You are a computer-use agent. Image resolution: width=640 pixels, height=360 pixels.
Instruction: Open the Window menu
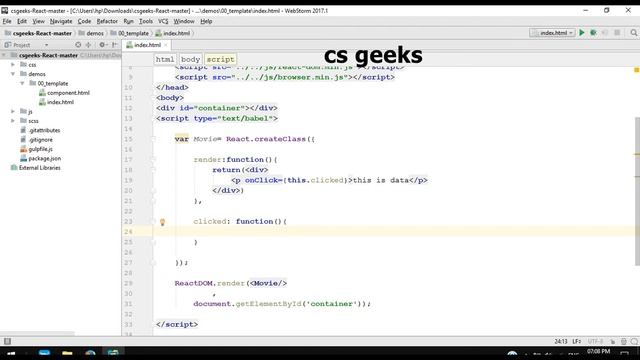point(184,21)
